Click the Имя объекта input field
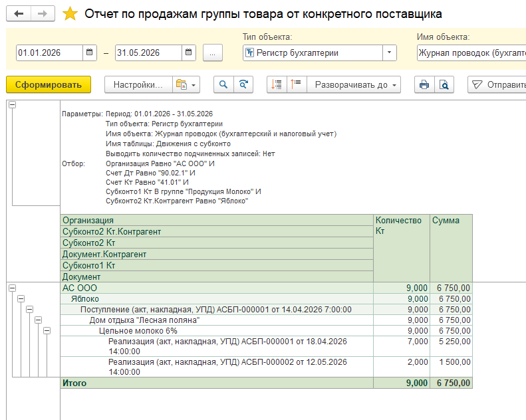The width and height of the screenshot is (526, 420). 471,52
